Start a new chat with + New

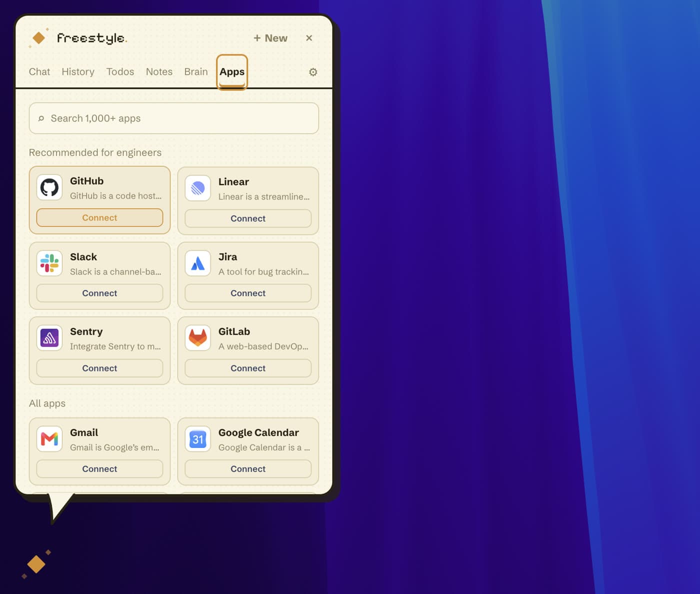(x=270, y=38)
